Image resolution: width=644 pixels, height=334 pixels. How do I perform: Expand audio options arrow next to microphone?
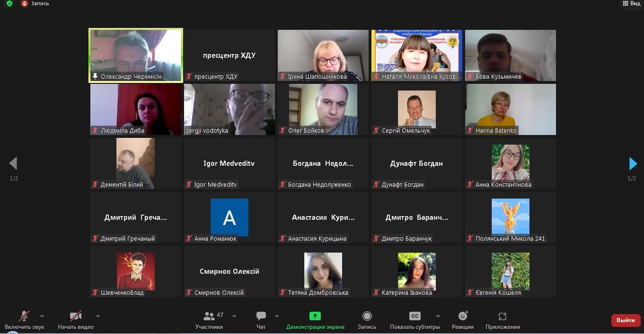pyautogui.click(x=42, y=316)
